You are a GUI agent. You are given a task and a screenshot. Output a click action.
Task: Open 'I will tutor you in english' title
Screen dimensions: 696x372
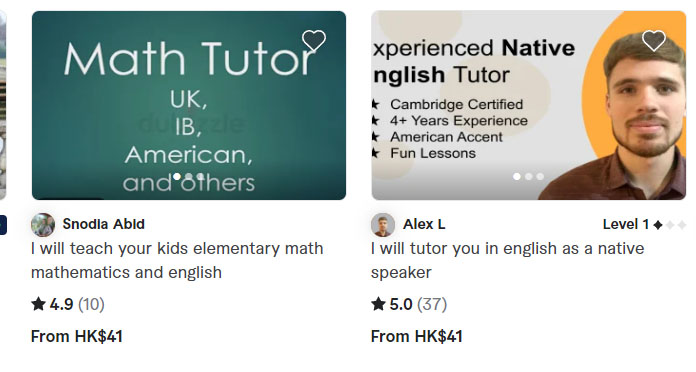(507, 260)
